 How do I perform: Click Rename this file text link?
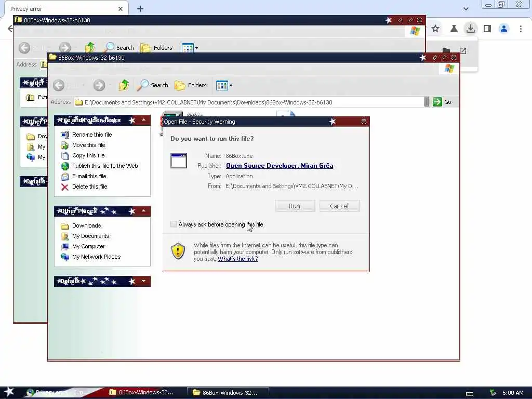coord(92,135)
